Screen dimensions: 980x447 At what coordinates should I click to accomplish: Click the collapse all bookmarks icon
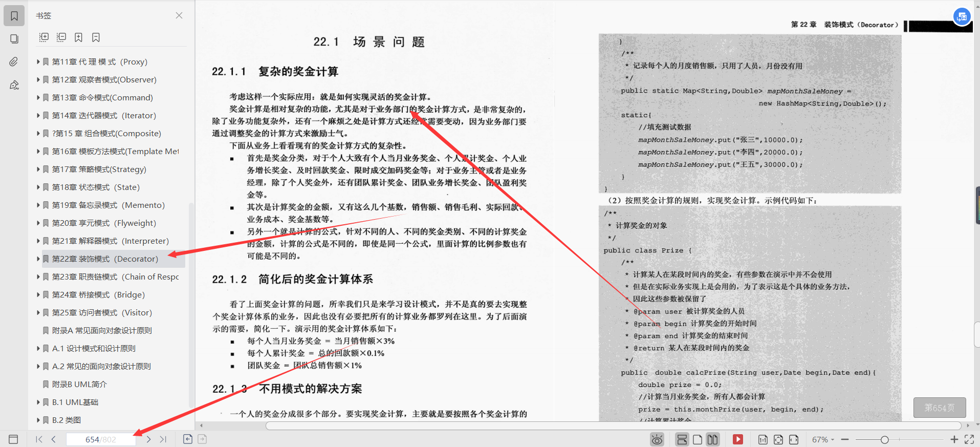tap(61, 37)
